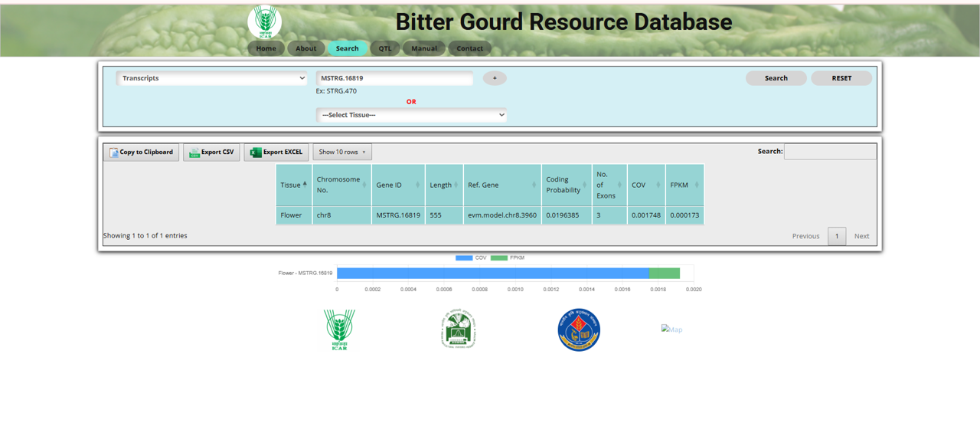Click the middle institute logo in footer
Screen dimensions: 980x433
pos(459,330)
